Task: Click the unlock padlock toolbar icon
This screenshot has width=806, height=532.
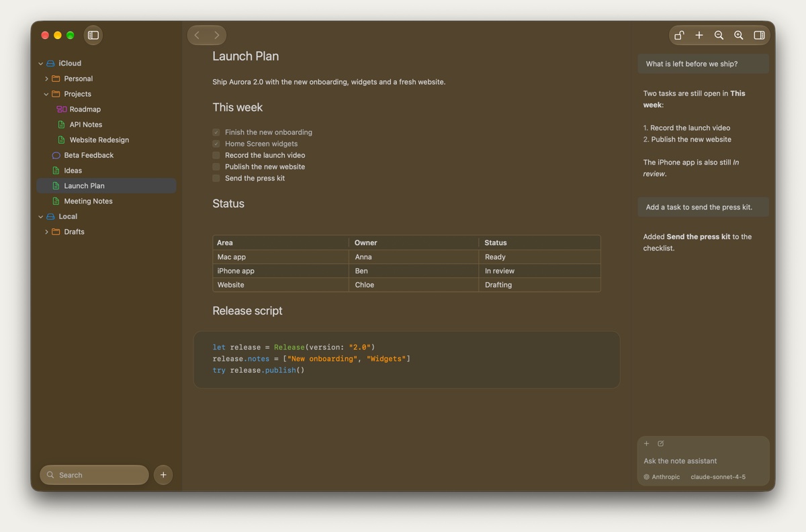Action: click(x=679, y=35)
